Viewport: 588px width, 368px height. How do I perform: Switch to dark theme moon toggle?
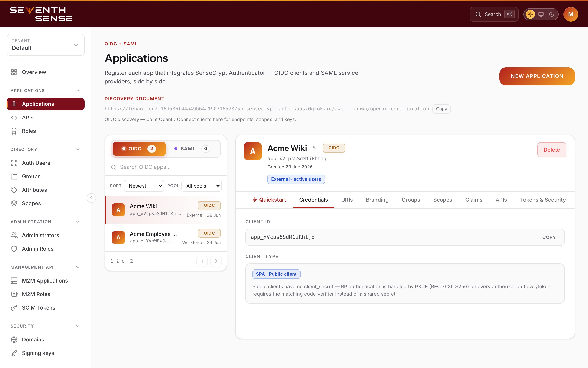pyautogui.click(x=551, y=14)
